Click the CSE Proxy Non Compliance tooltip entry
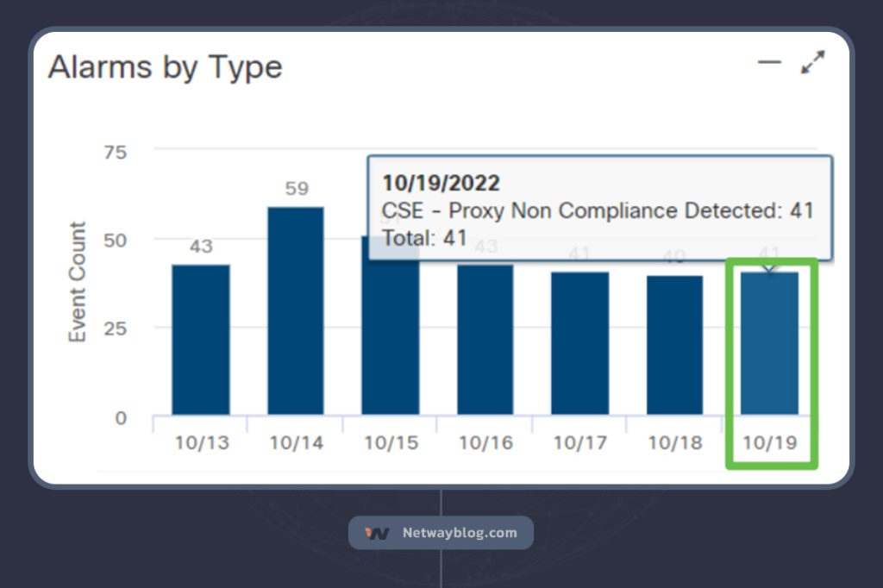 tap(598, 210)
